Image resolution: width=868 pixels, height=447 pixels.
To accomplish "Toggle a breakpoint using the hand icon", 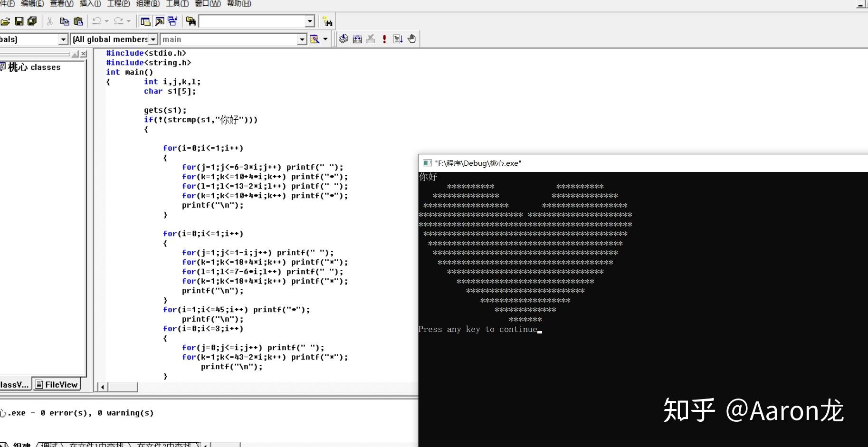I will (x=412, y=39).
